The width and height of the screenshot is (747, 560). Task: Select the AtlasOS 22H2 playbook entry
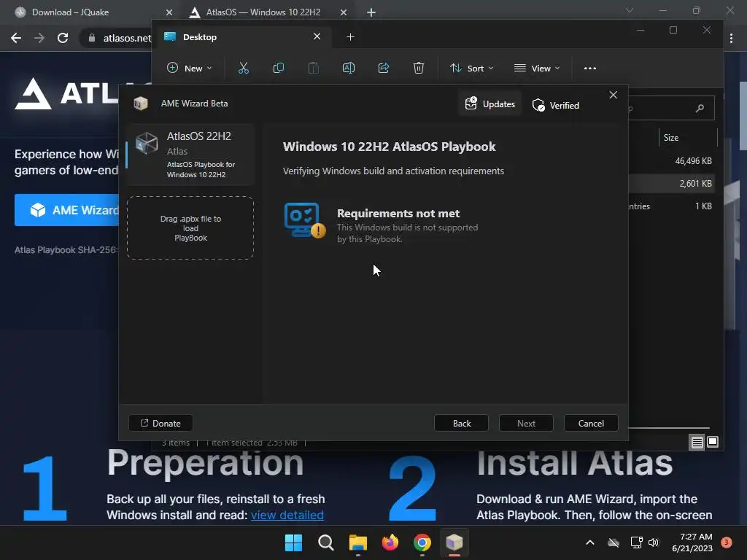coord(190,155)
